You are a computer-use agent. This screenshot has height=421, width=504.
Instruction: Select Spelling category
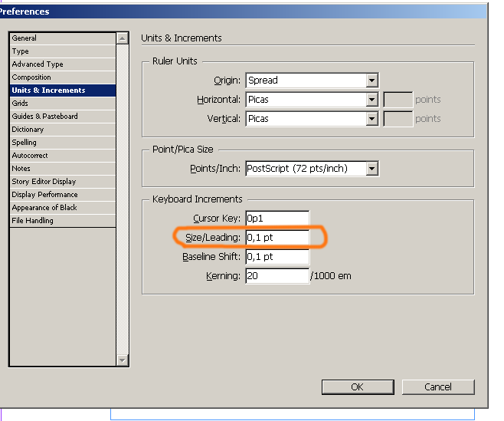click(63, 143)
